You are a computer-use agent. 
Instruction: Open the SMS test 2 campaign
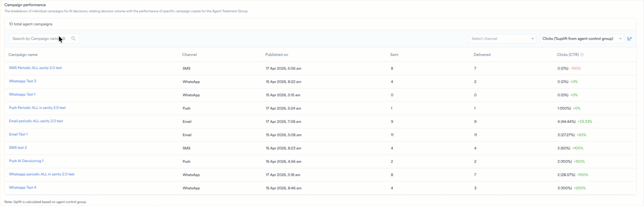18,148
